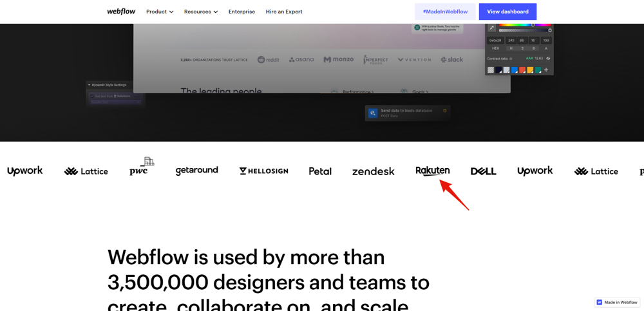The height and width of the screenshot is (311, 644).
Task: Select the yellow color swatch
Action: [x=530, y=70]
